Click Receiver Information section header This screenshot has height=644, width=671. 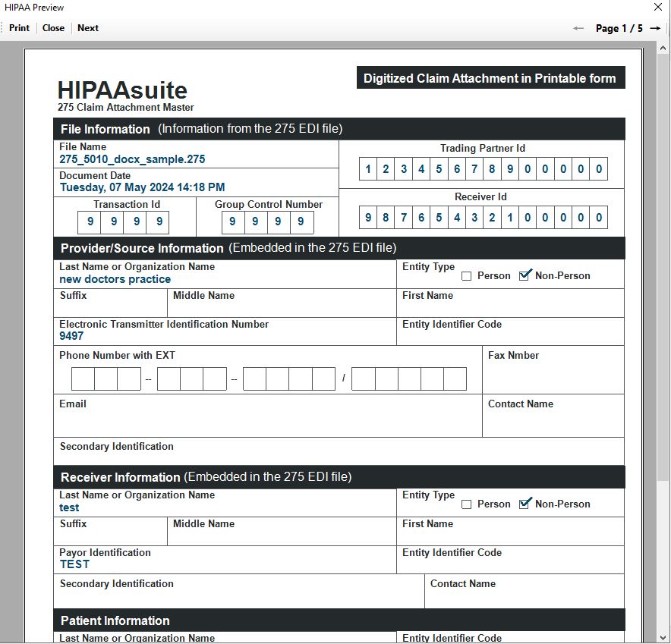point(339,477)
